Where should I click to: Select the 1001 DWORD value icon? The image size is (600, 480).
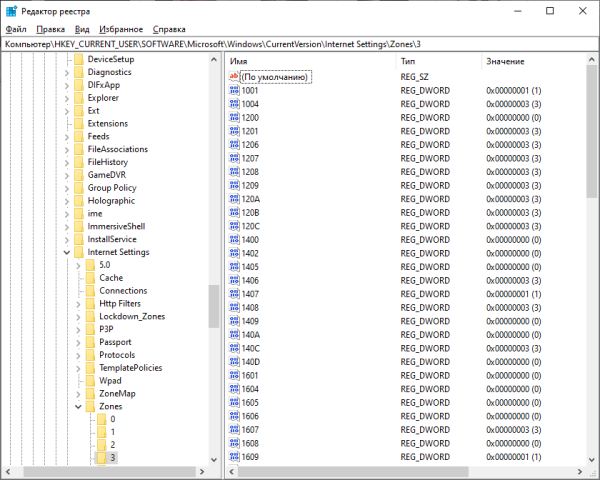[x=234, y=90]
